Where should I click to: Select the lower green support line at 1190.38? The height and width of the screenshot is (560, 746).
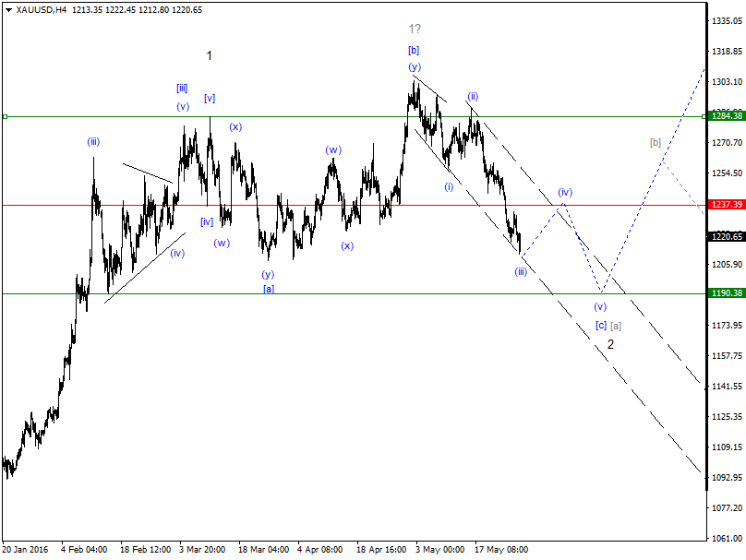(x=323, y=293)
